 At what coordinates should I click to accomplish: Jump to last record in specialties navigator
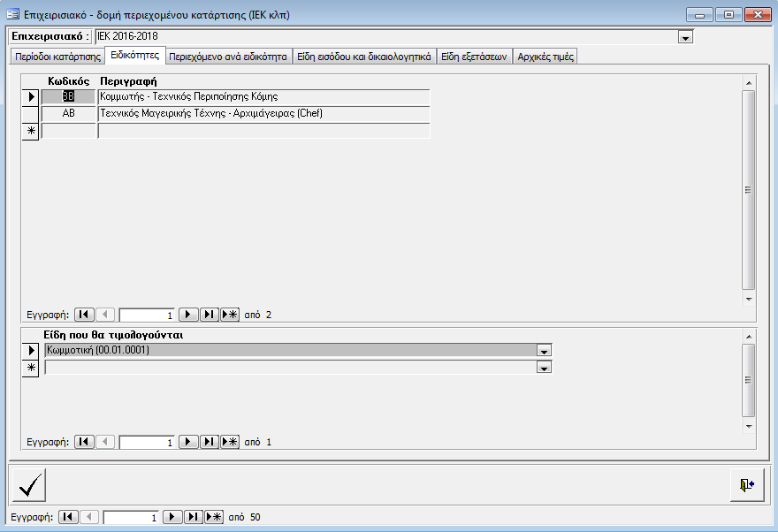tap(210, 315)
